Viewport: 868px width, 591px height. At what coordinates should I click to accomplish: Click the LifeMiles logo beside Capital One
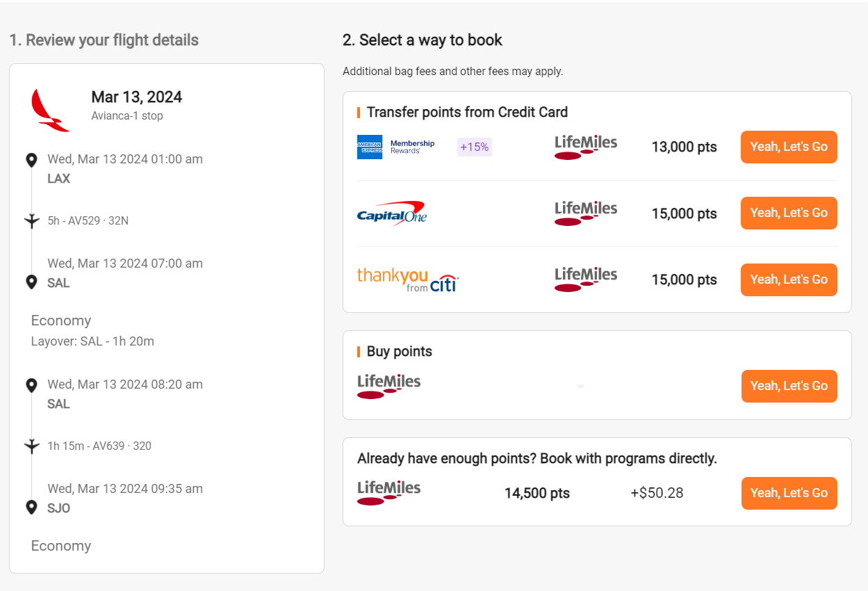pos(585,211)
